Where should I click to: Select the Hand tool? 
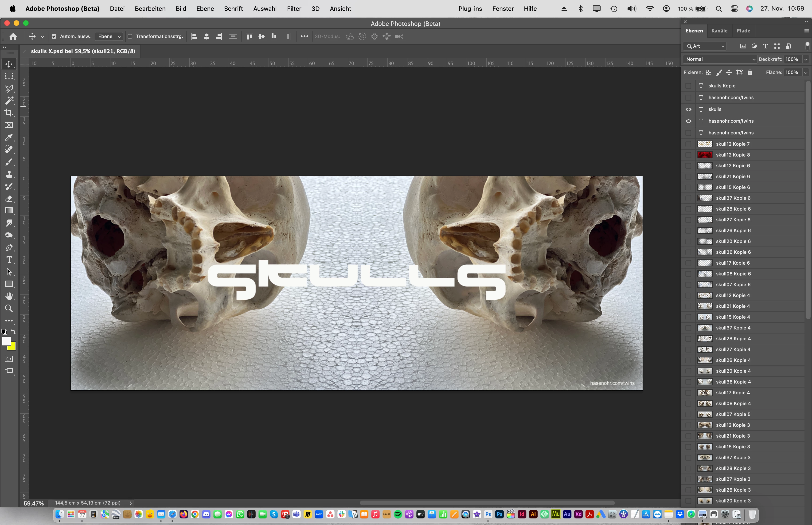tap(9, 296)
